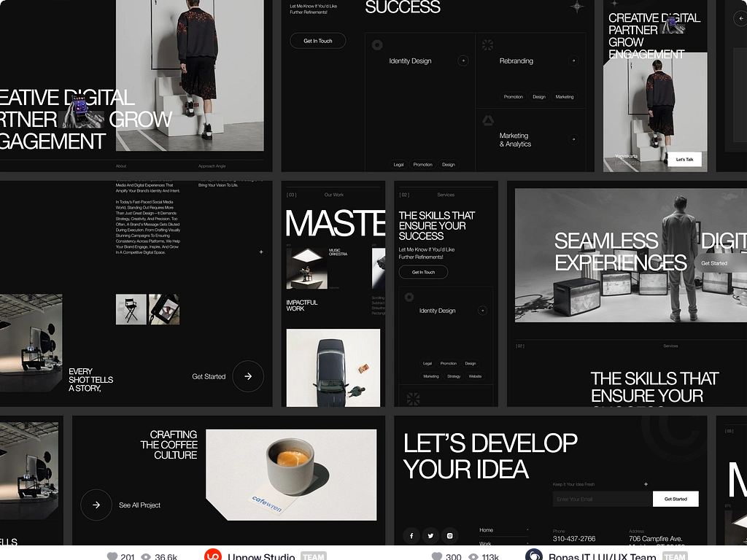Image resolution: width=747 pixels, height=560 pixels.
Task: Open the Twitter social icon
Action: point(430,536)
